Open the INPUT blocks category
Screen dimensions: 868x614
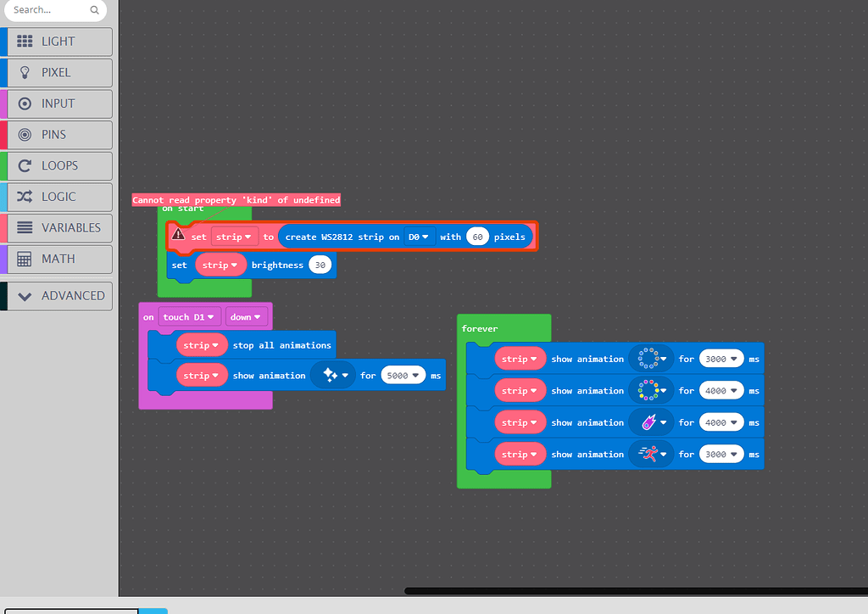(60, 103)
